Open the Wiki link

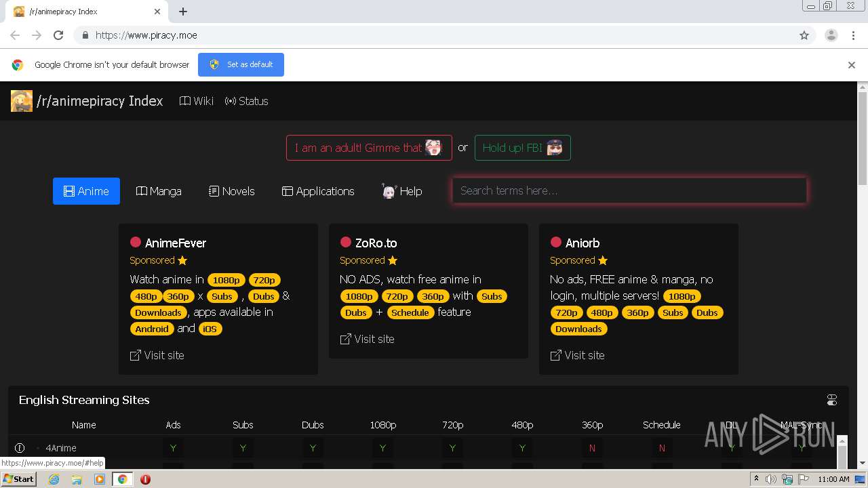(x=196, y=101)
